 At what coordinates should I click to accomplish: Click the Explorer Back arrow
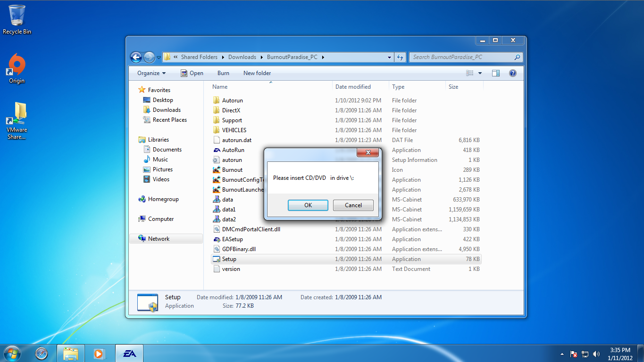pos(136,57)
